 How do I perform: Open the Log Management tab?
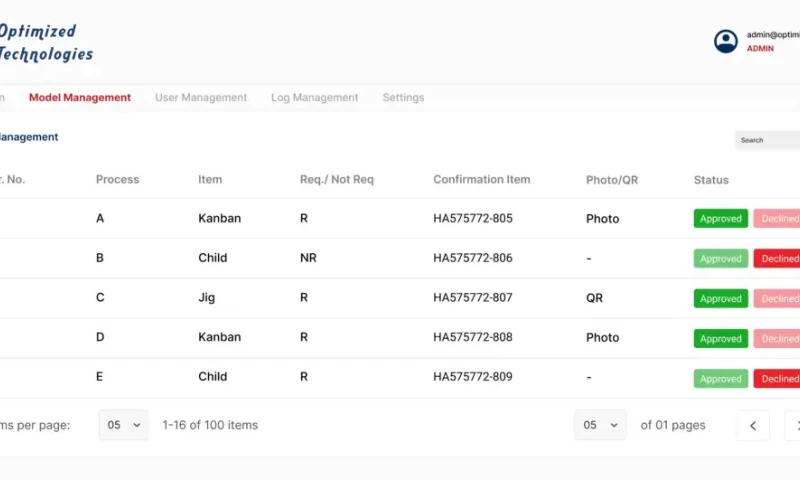[x=314, y=98]
